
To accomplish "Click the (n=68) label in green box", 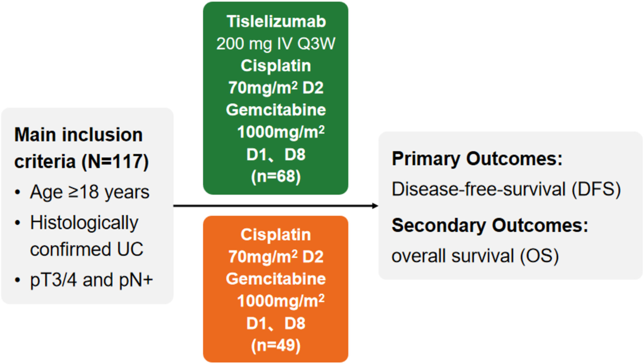I will click(x=276, y=177).
